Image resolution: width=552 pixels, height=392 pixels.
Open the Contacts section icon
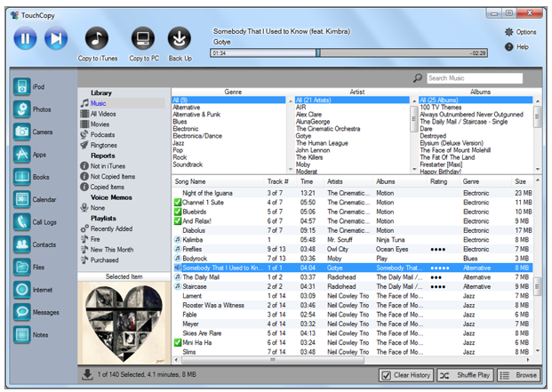click(x=22, y=244)
